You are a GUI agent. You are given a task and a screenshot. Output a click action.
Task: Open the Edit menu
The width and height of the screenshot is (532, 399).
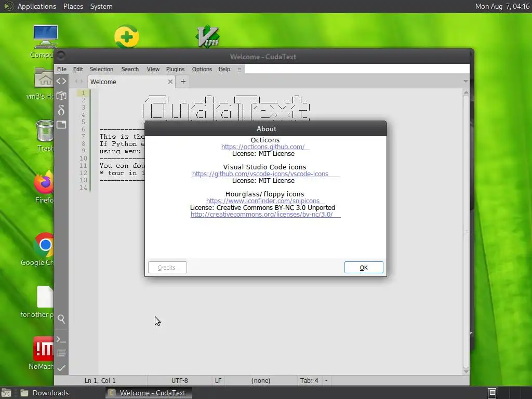click(78, 69)
